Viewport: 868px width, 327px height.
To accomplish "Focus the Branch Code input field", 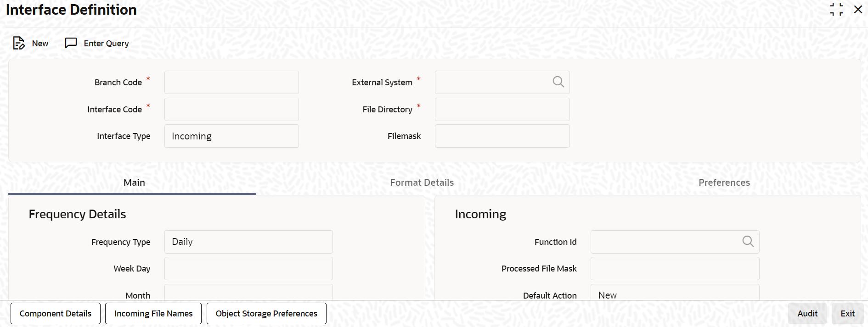I will pos(231,83).
